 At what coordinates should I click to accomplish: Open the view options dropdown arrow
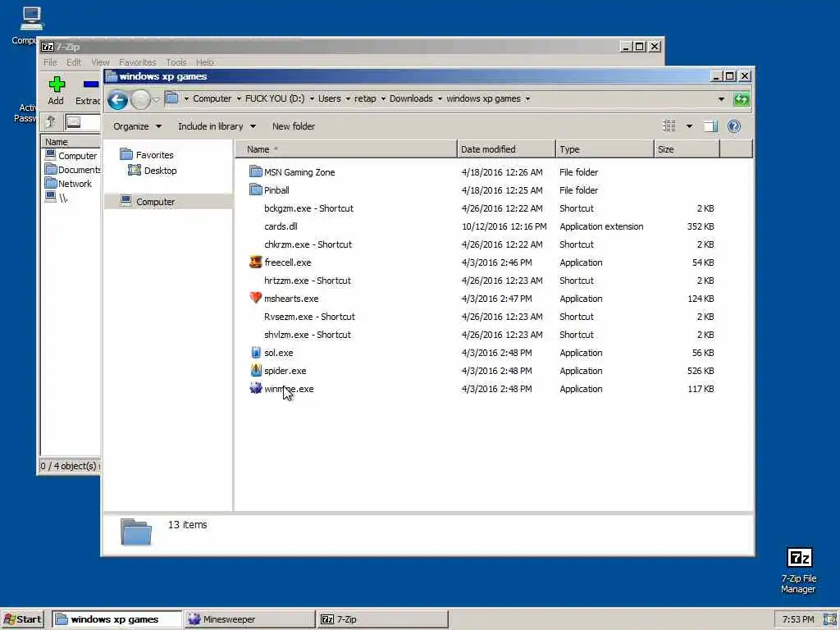click(x=689, y=126)
